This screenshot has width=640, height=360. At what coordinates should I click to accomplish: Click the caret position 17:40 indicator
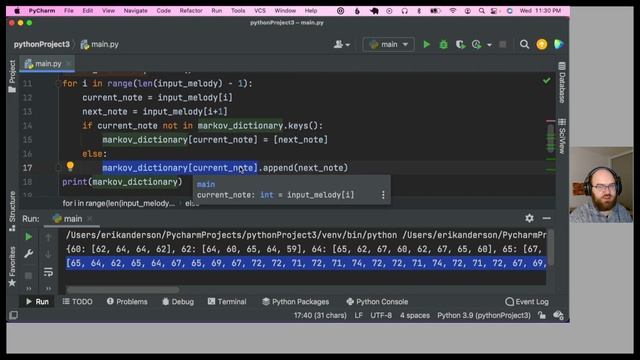[x=320, y=316]
